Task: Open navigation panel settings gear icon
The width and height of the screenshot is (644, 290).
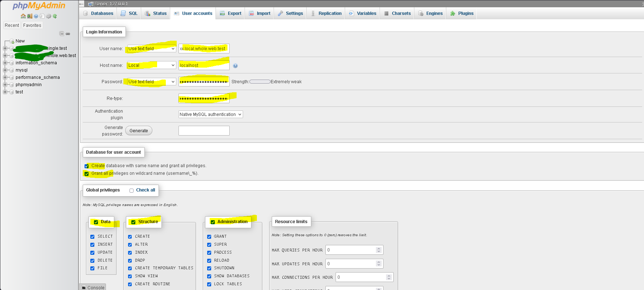Action: [49, 16]
